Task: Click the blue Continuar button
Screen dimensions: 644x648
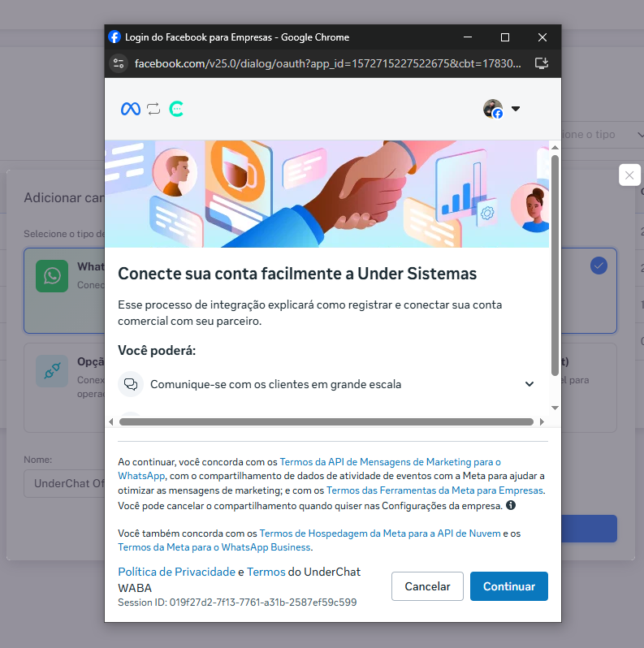Action: [x=509, y=586]
